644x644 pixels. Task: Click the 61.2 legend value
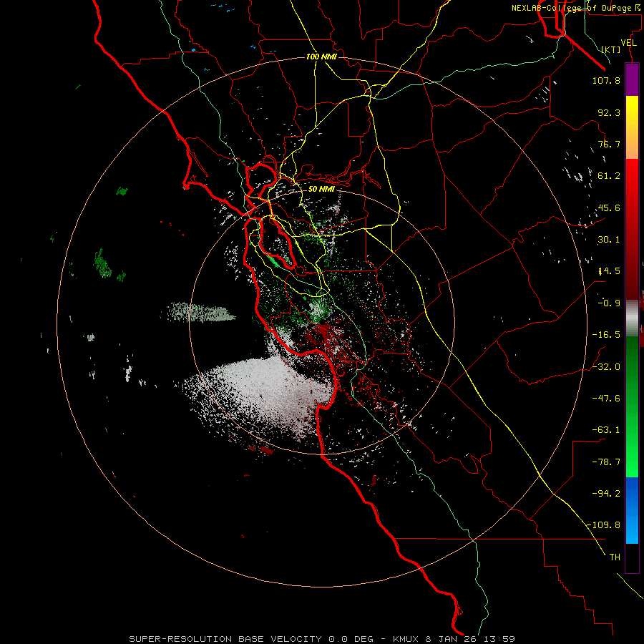point(609,176)
